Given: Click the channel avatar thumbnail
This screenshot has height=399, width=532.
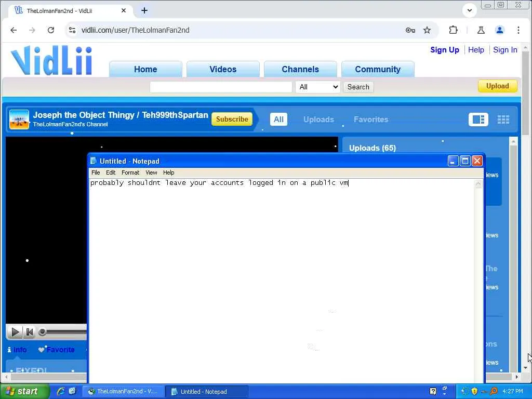Looking at the screenshot, I should [19, 119].
